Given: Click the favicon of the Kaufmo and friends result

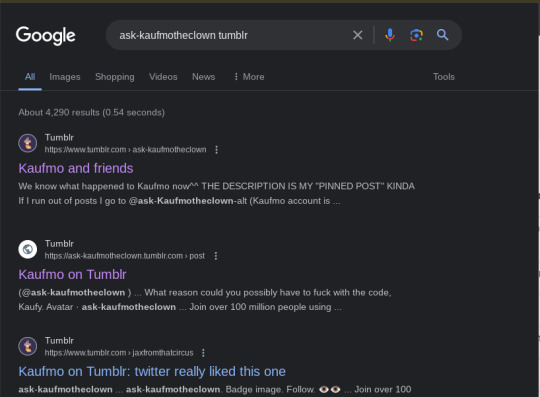Looking at the screenshot, I should (28, 143).
